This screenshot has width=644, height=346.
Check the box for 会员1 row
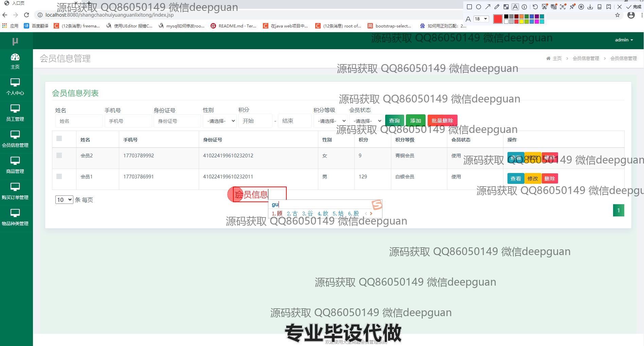point(59,176)
